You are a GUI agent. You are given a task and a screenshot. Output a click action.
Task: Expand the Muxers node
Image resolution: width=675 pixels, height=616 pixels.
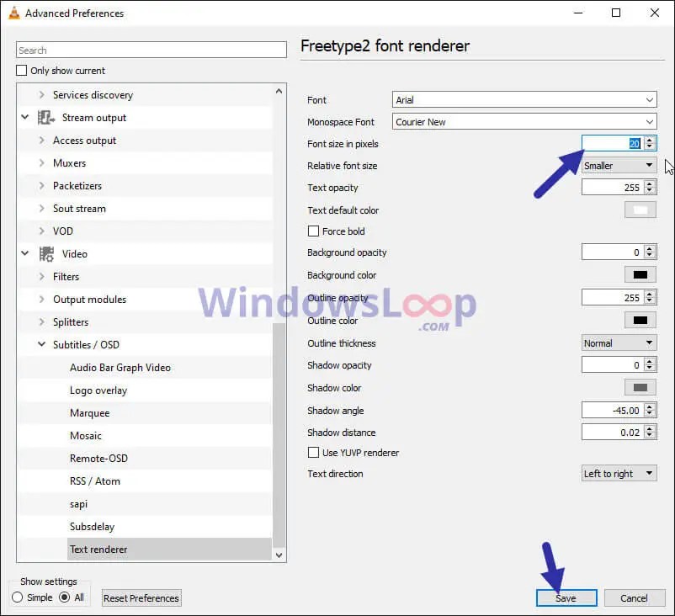pyautogui.click(x=42, y=162)
